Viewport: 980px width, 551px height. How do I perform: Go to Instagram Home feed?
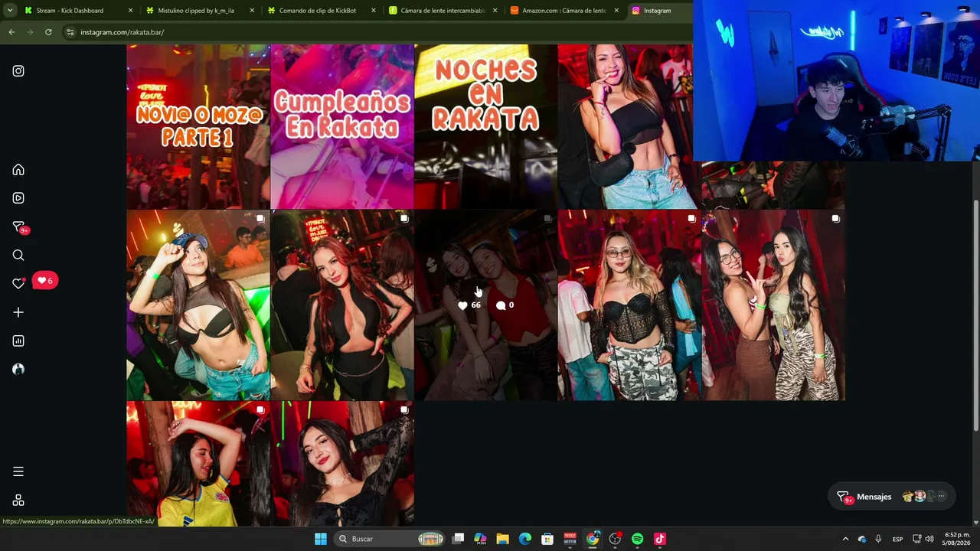point(18,170)
